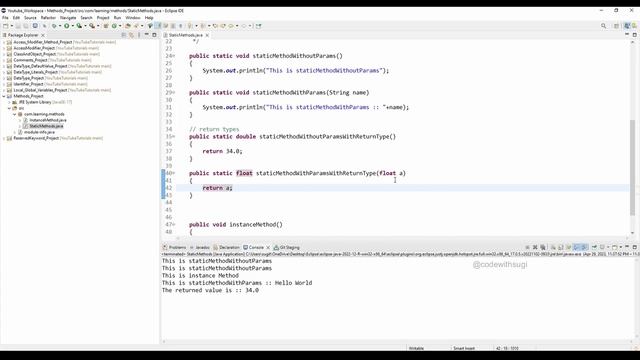Image resolution: width=640 pixels, height=360 pixels.
Task: Click the External Tools run icon
Action: 92,26
